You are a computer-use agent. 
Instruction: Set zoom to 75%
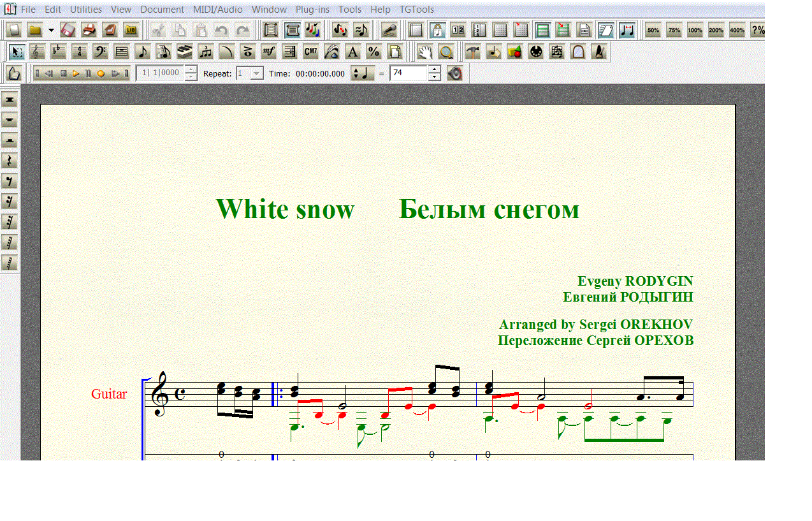click(674, 30)
